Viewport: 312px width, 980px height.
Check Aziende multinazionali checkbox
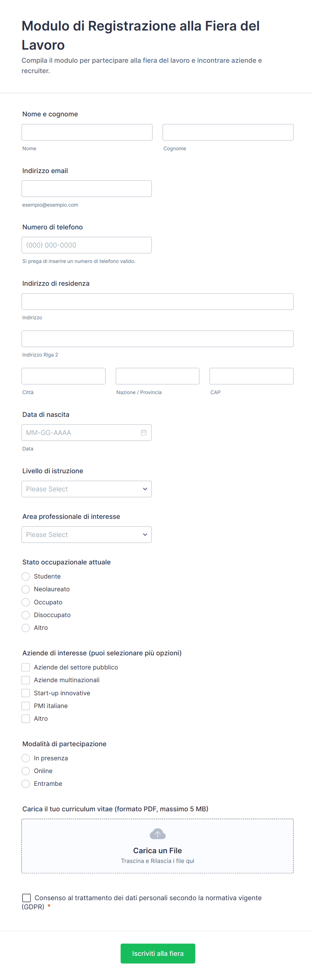pos(26,680)
